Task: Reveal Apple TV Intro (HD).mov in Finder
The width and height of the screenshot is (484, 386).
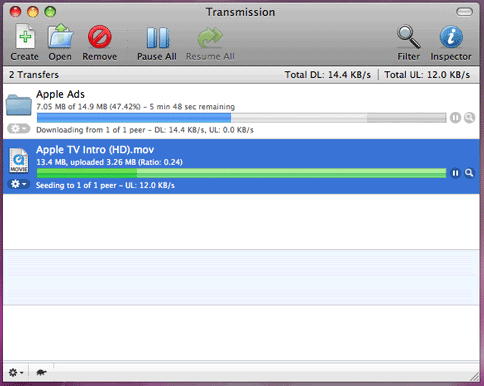Action: tap(469, 173)
